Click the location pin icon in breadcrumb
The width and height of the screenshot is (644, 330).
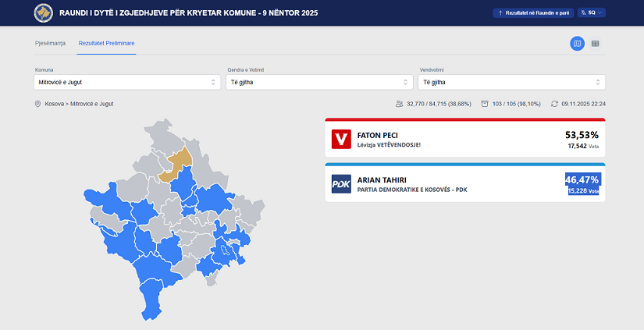tap(37, 104)
